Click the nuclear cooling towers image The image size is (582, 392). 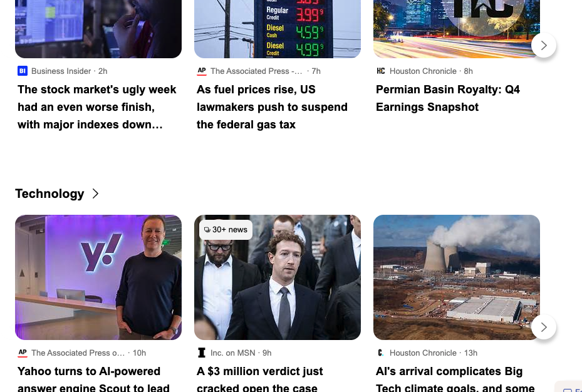pyautogui.click(x=457, y=277)
